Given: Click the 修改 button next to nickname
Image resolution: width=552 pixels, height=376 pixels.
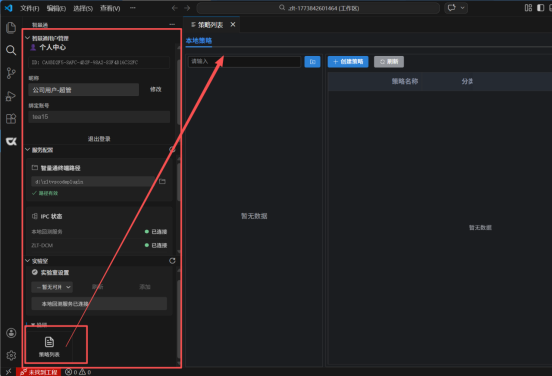Looking at the screenshot, I should [156, 89].
